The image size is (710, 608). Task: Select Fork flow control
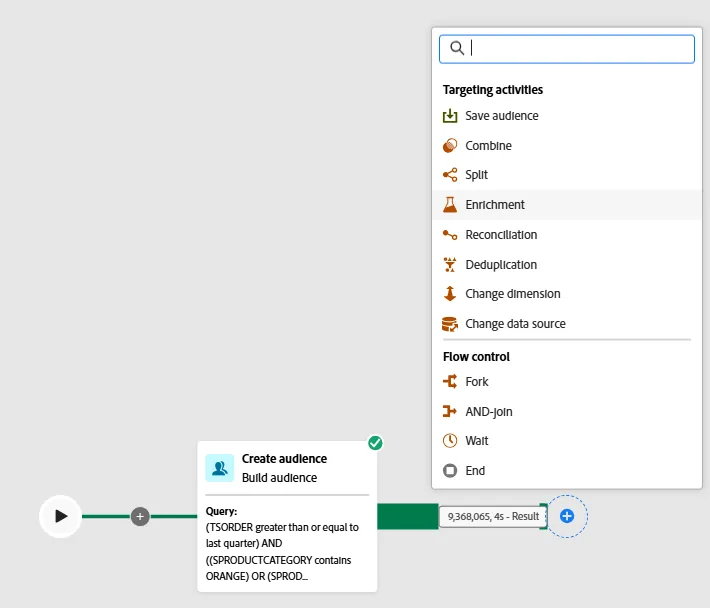point(566,381)
